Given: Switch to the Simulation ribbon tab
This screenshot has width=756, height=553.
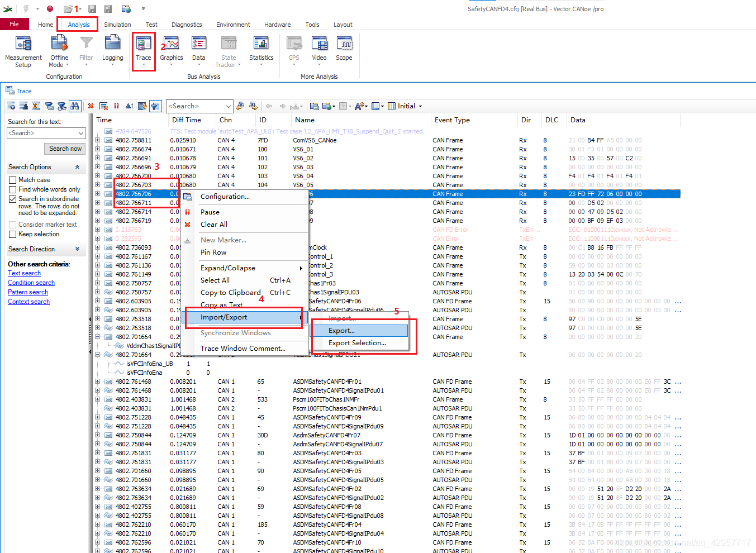Looking at the screenshot, I should (117, 25).
